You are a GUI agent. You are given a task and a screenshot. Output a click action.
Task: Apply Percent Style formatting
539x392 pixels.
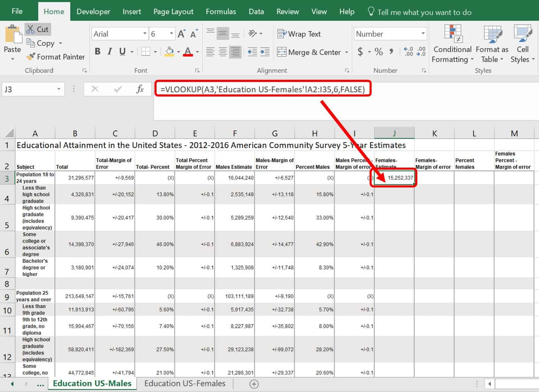(379, 52)
